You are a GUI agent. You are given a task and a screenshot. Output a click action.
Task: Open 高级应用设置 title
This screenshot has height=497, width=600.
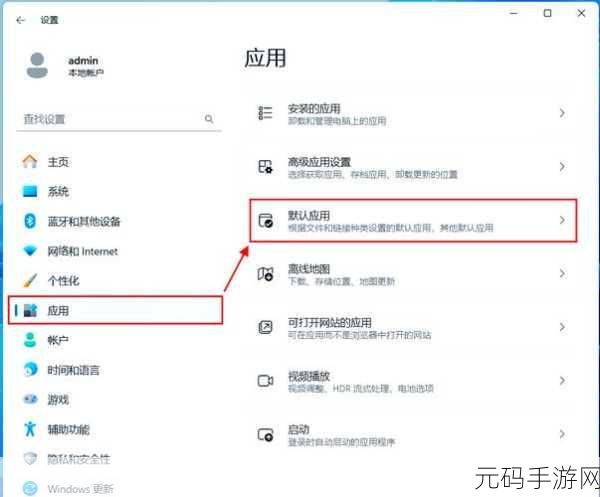tap(319, 162)
